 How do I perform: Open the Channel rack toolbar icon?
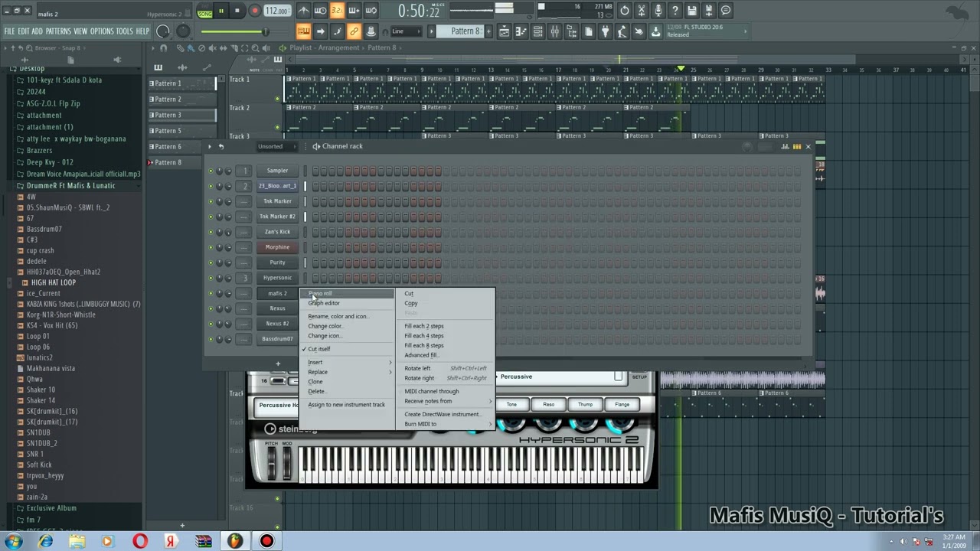538,31
